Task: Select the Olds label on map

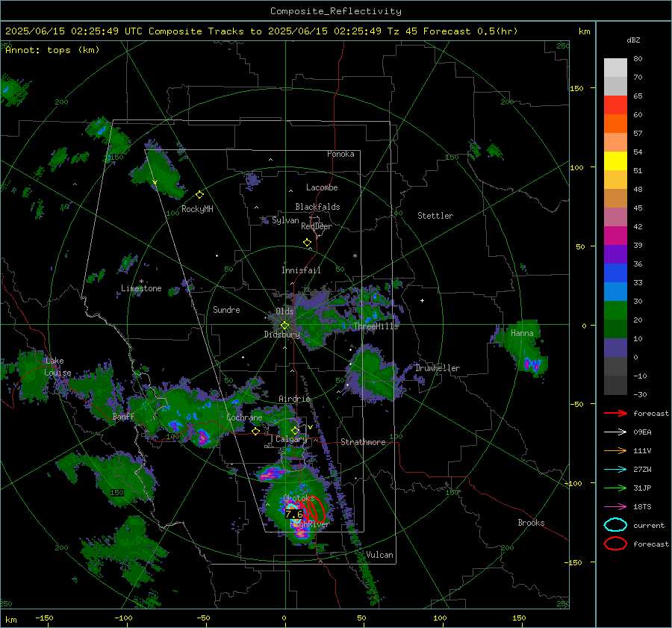Action: pos(284,311)
